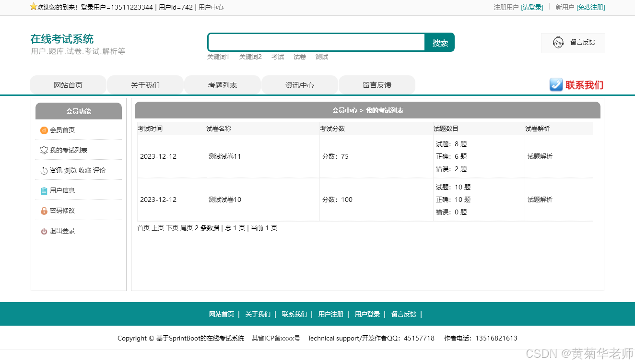Open 免费注册 for new users
This screenshot has width=635, height=364.
coord(590,7)
